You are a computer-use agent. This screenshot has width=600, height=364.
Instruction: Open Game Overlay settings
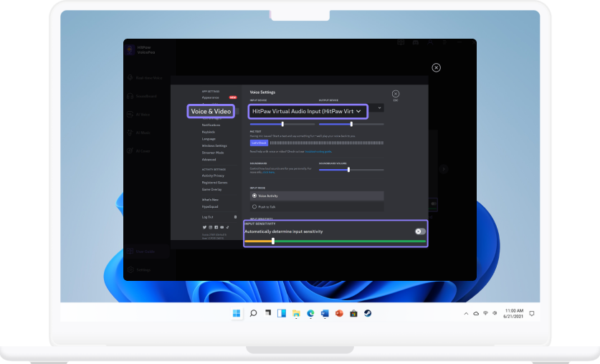click(211, 189)
